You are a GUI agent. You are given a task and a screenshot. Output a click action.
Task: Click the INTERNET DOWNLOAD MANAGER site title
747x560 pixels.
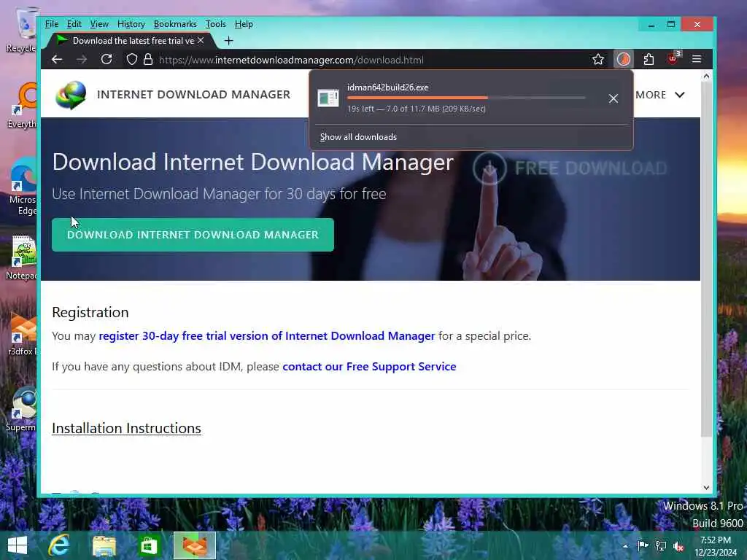[193, 94]
